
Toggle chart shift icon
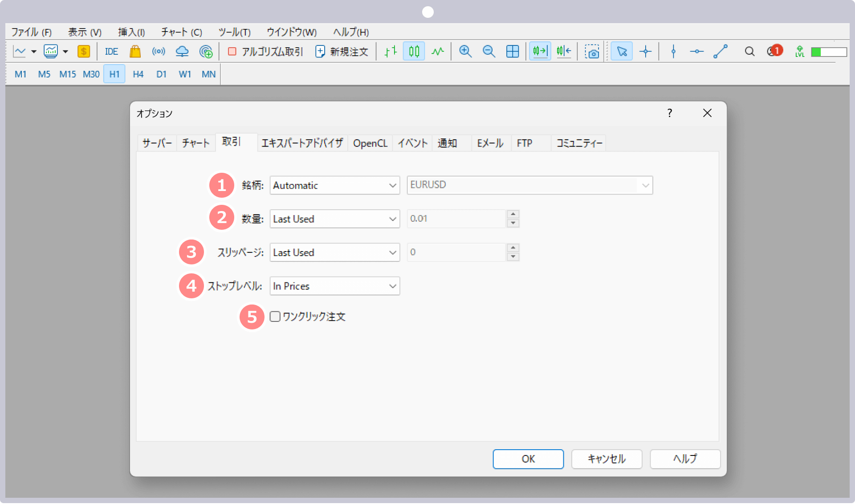coord(564,52)
